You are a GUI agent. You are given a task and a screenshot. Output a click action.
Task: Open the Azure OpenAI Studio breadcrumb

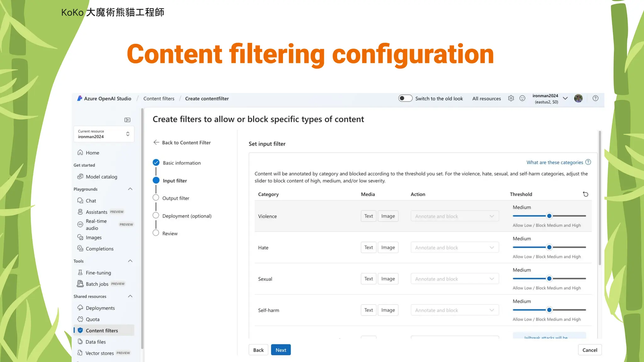108,98
